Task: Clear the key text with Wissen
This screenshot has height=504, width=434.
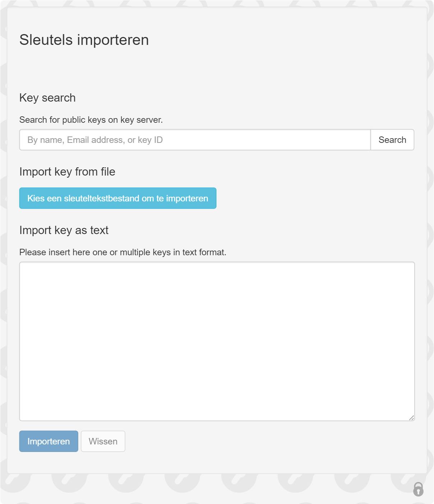Action: tap(103, 441)
